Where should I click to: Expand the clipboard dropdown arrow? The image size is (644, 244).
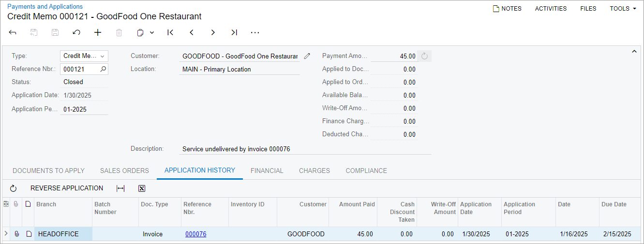(152, 32)
